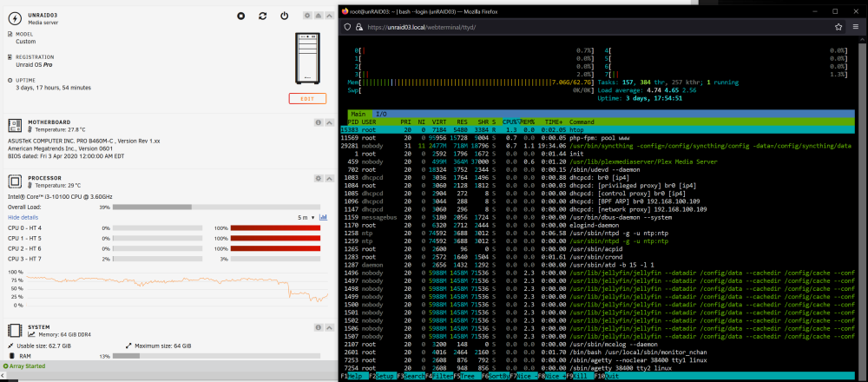Image resolution: width=868 pixels, height=382 pixels.
Task: Click the F10 Quit function in htop
Action: pyautogui.click(x=606, y=376)
